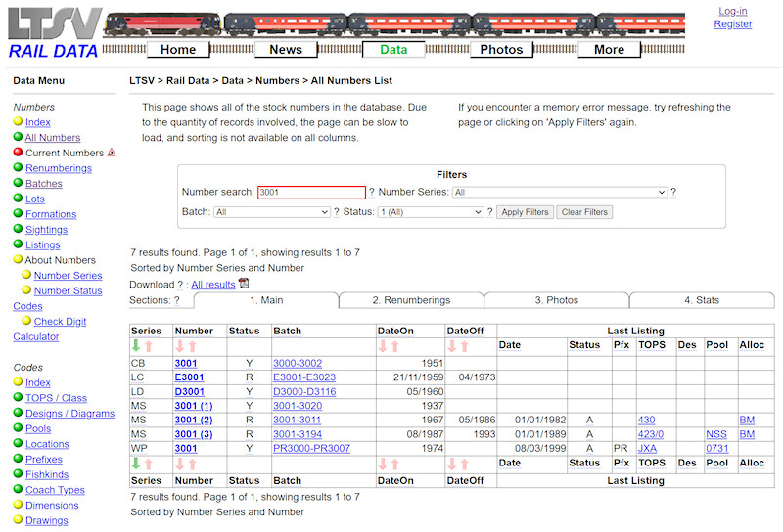The width and height of the screenshot is (783, 532).
Task: Open number E3001 in the results table
Action: point(189,377)
